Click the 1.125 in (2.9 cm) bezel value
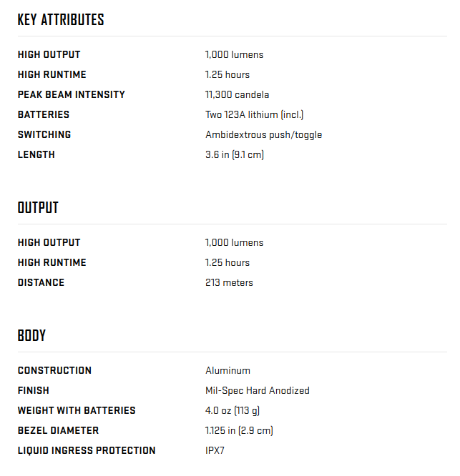 click(239, 431)
